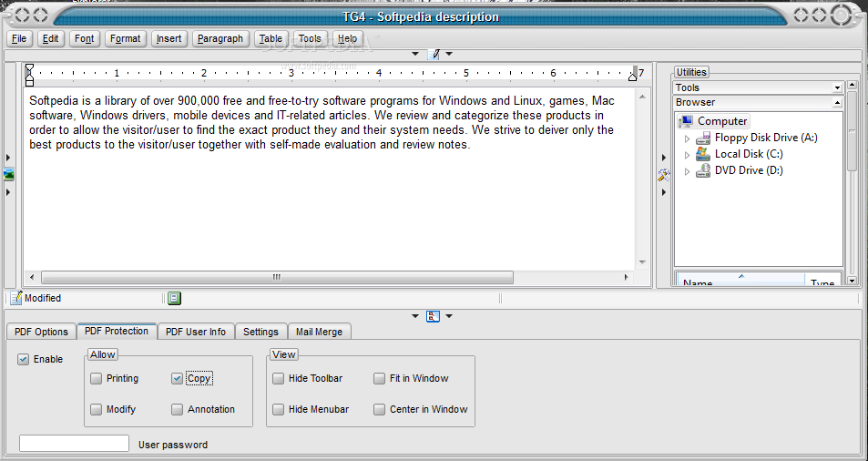Click arrow right of the pen icon
This screenshot has height=461, width=868.
449,55
